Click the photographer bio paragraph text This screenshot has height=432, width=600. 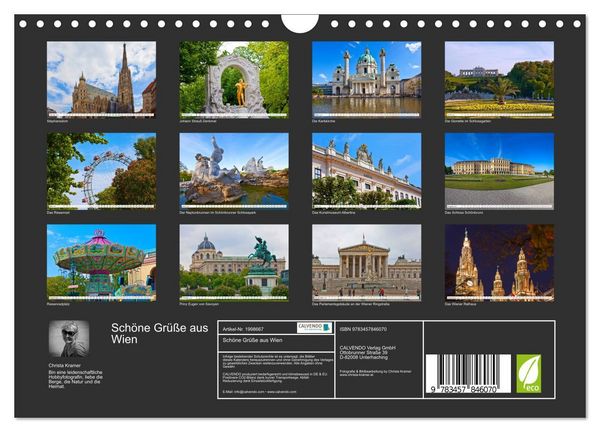point(75,379)
